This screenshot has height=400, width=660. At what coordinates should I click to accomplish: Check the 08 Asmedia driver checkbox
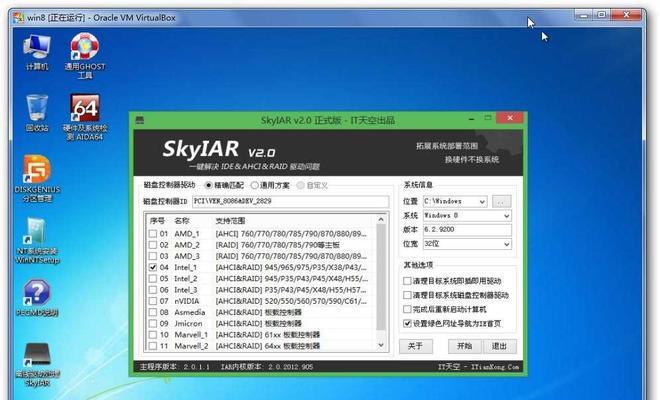153,312
